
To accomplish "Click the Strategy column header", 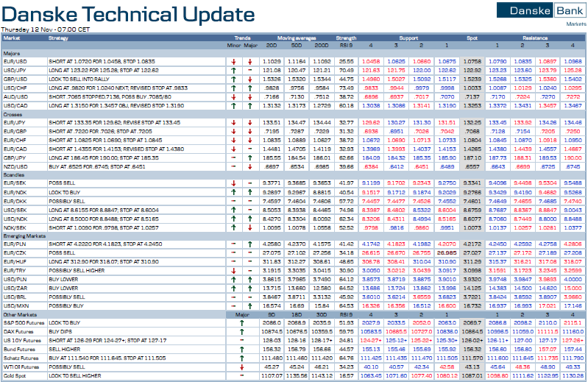I will (x=59, y=38).
